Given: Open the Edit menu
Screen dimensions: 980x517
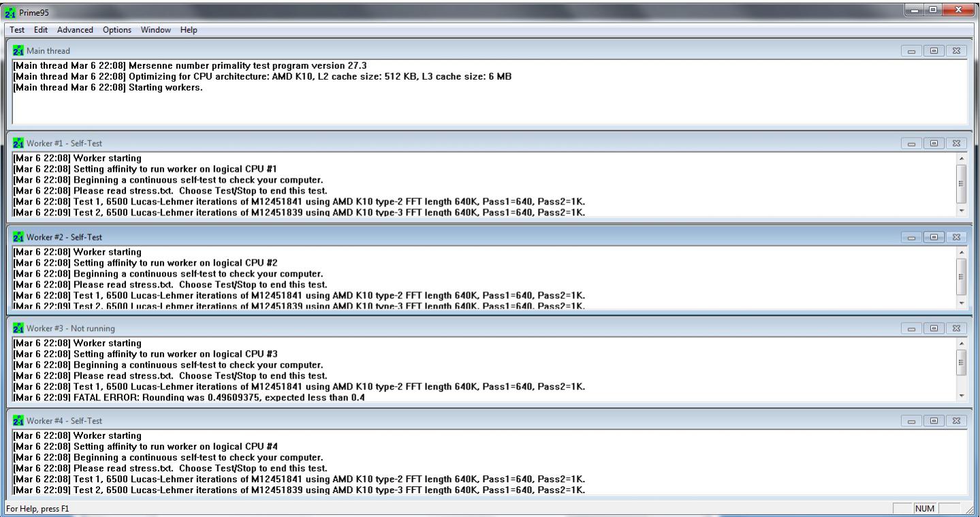Looking at the screenshot, I should [39, 30].
